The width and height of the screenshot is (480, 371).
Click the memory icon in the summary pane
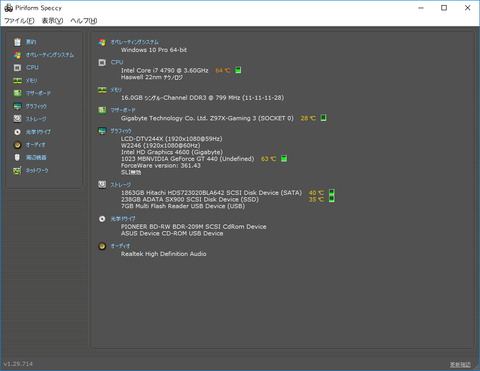(102, 90)
